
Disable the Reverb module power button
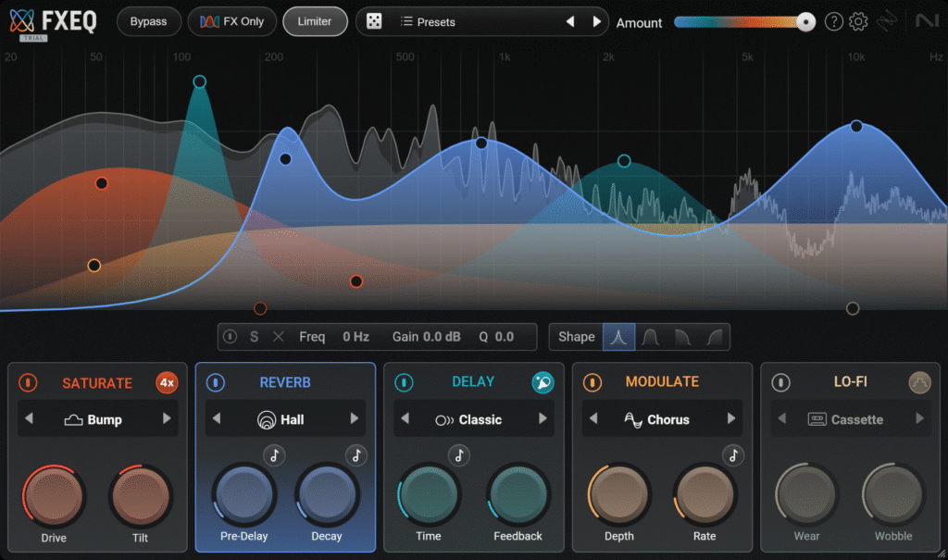pos(216,382)
